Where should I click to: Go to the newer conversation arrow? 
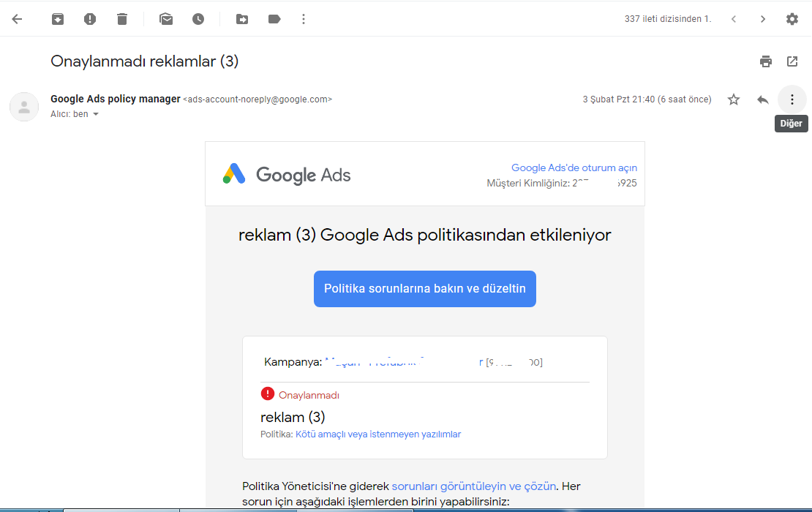(734, 19)
